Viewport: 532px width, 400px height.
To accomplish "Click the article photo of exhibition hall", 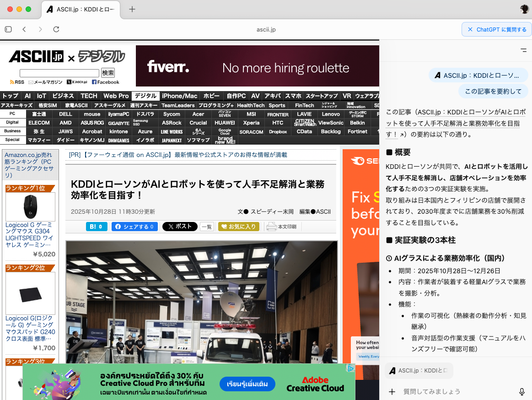I will tap(202, 302).
